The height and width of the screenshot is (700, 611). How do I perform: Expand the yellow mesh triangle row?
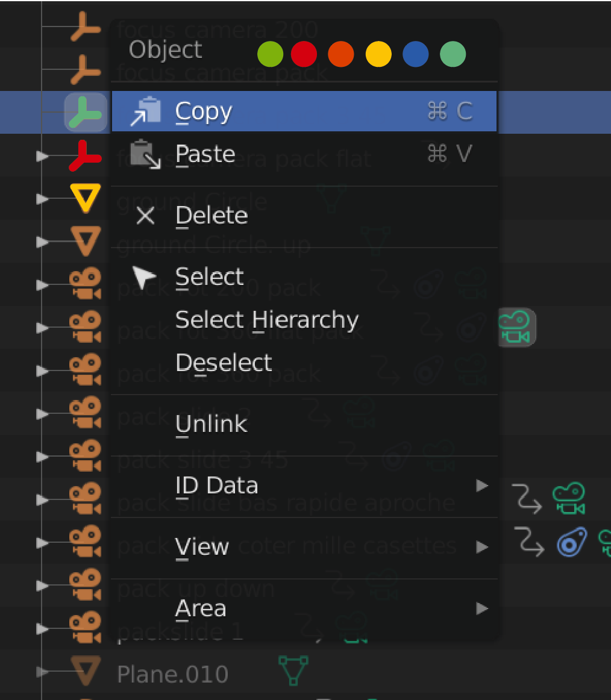(42, 199)
